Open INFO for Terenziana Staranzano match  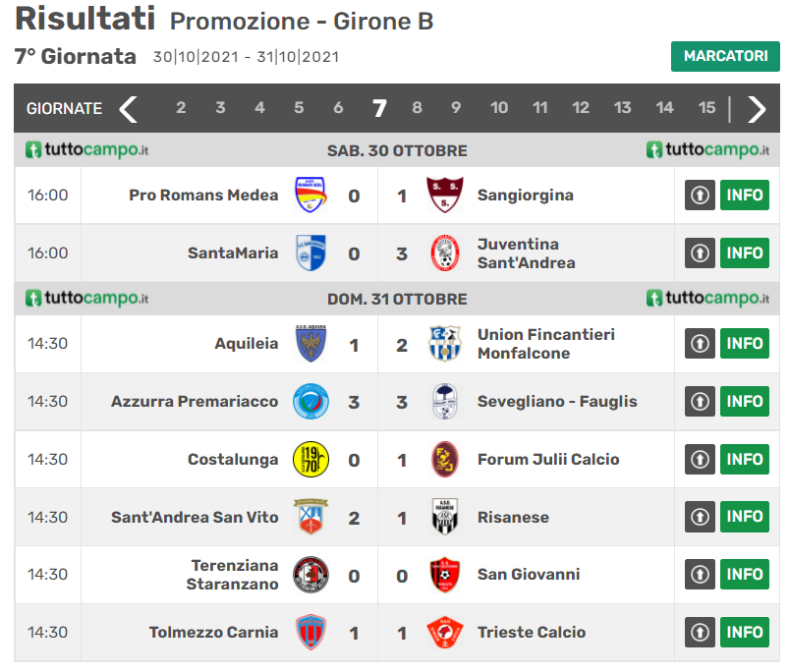point(745,574)
